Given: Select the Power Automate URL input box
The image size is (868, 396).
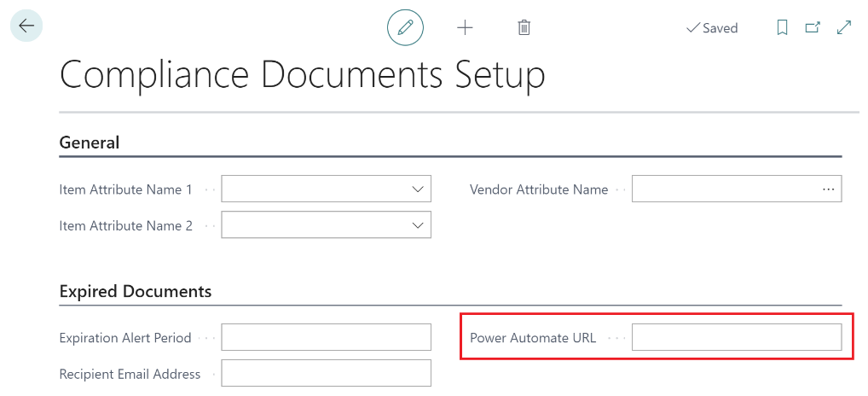Looking at the screenshot, I should (736, 338).
